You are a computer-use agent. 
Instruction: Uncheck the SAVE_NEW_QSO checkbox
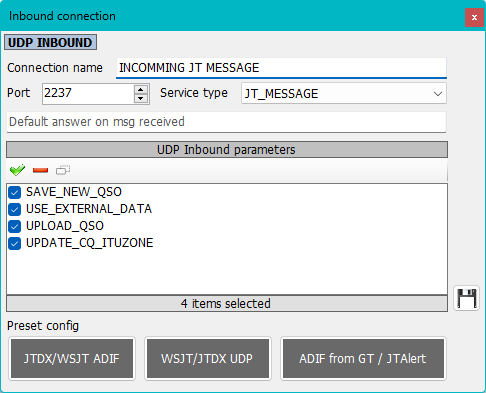click(15, 192)
